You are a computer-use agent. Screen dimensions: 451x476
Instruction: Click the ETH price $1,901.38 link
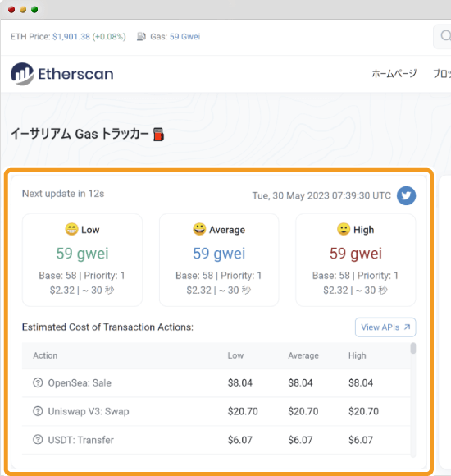pos(71,37)
